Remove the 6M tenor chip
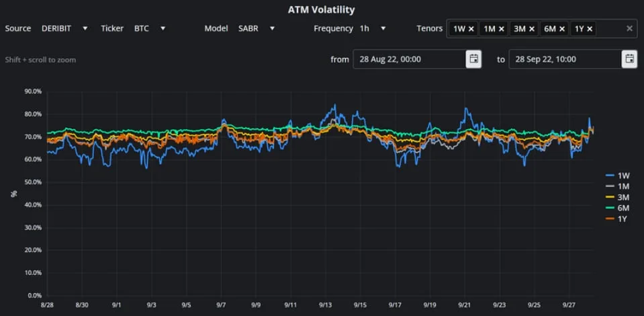This screenshot has width=644, height=316. [562, 29]
